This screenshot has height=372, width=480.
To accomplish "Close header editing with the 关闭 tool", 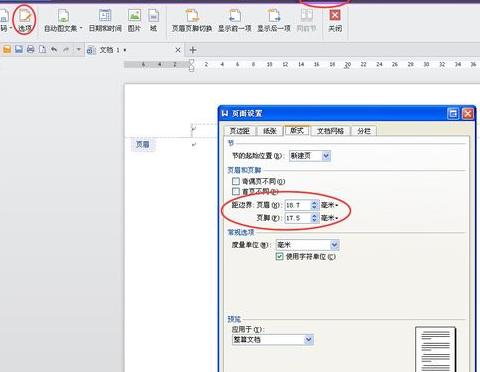I will click(335, 21).
